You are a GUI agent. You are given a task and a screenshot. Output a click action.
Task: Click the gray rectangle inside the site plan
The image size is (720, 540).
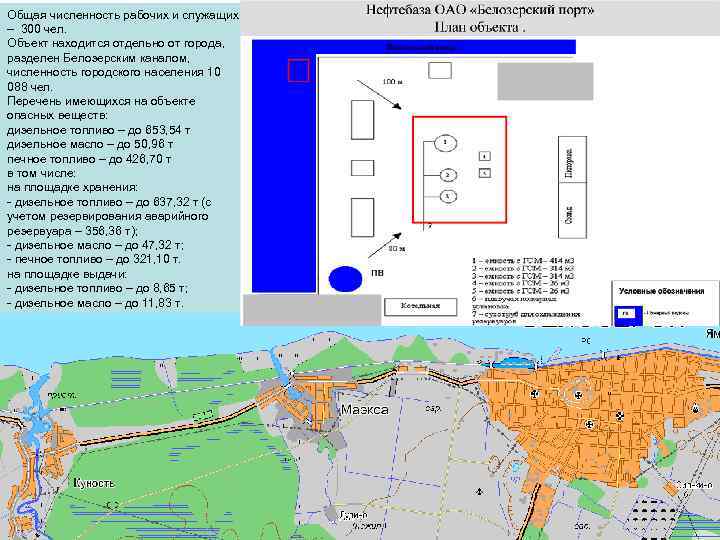pos(546,81)
